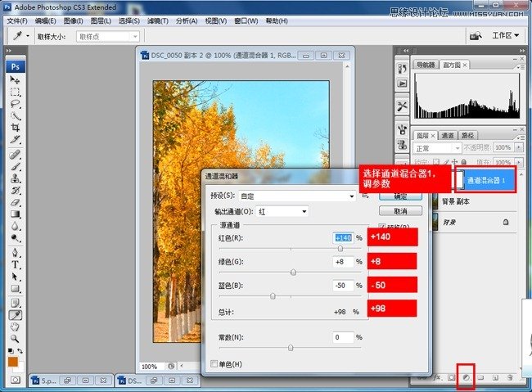
Task: Select the Path Selection tool
Action: pyautogui.click(x=15, y=277)
